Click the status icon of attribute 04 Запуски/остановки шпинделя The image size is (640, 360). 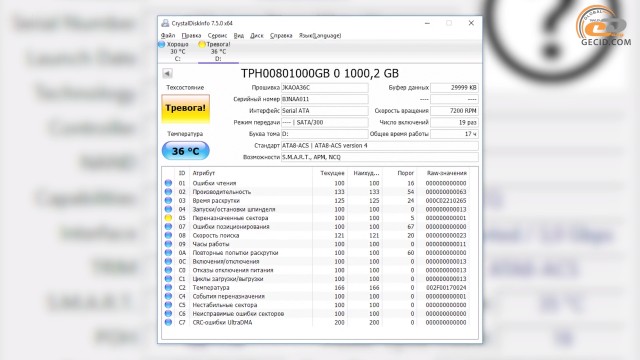click(168, 209)
